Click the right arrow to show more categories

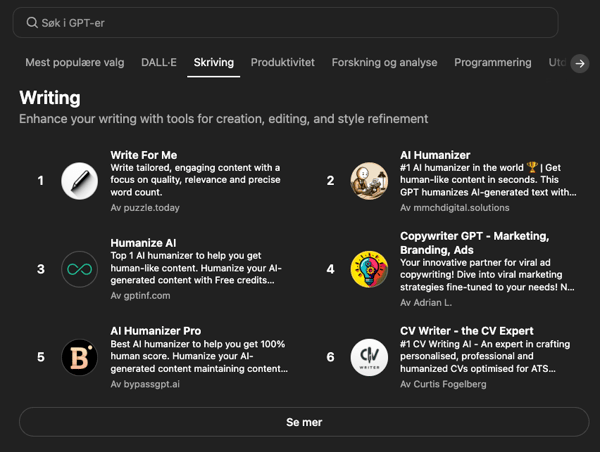point(580,63)
